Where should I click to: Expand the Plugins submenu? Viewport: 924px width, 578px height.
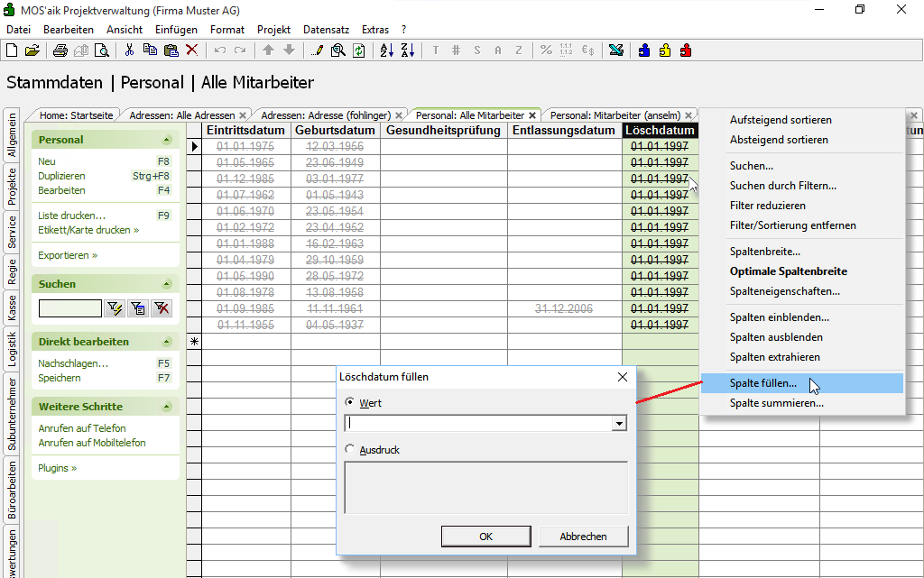[57, 468]
